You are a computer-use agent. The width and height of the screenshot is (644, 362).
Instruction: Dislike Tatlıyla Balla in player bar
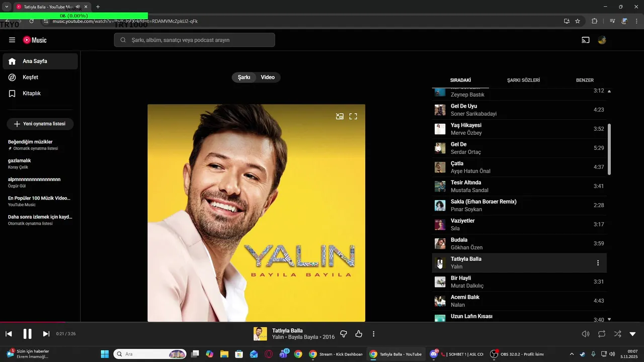[x=344, y=334]
